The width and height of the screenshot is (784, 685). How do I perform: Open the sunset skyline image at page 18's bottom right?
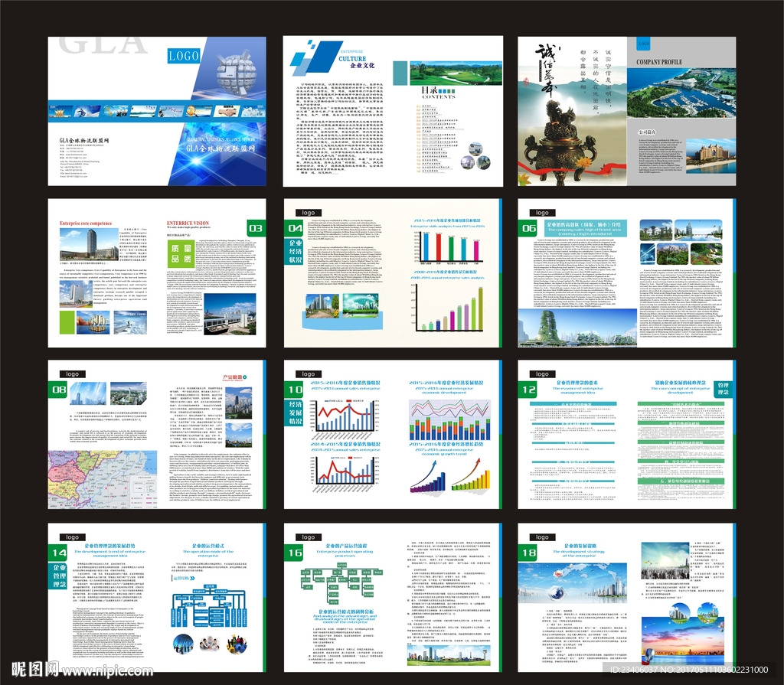(x=682, y=641)
